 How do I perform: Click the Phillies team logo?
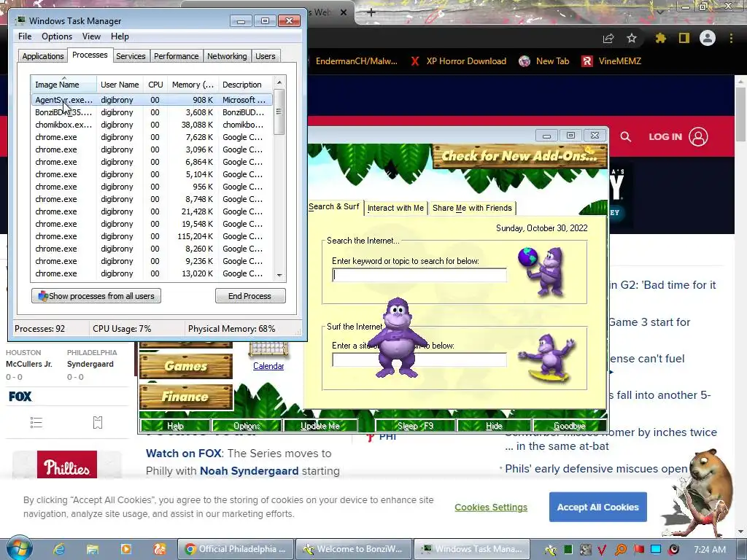[67, 465]
